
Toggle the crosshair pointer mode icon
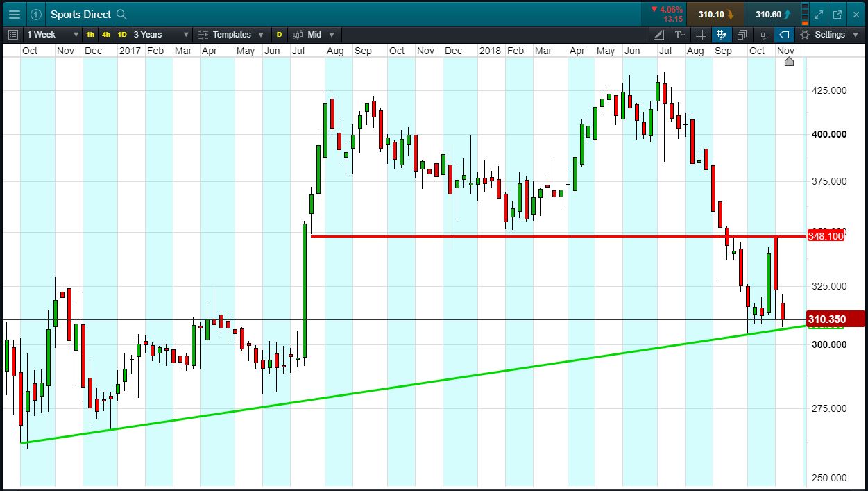722,35
